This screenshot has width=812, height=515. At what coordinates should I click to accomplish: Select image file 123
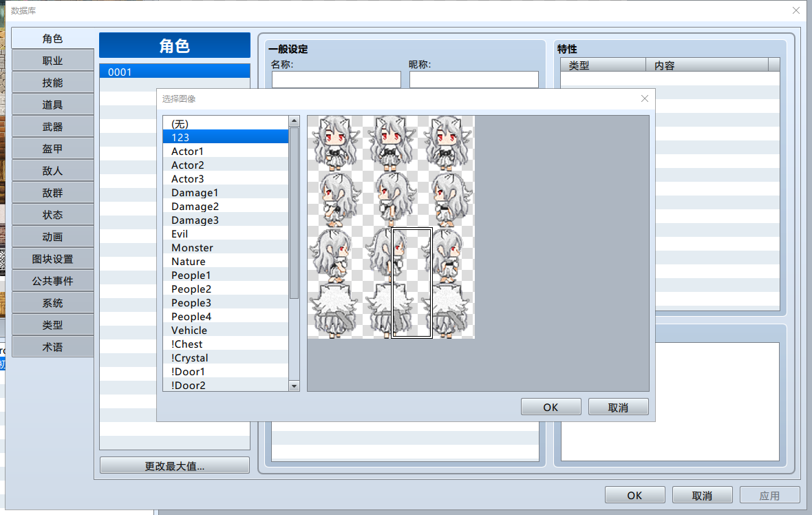[x=226, y=137]
